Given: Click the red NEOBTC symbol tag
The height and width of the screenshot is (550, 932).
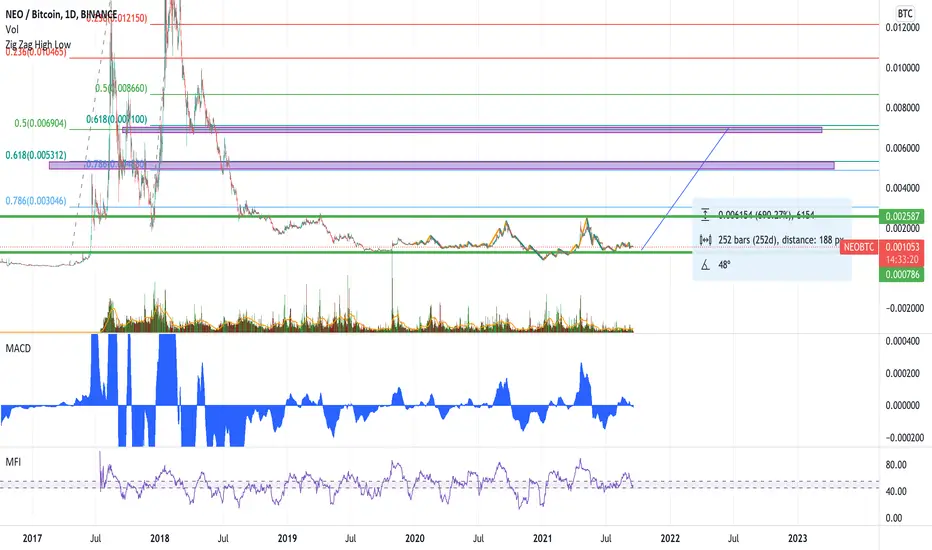Looking at the screenshot, I should tap(859, 247).
